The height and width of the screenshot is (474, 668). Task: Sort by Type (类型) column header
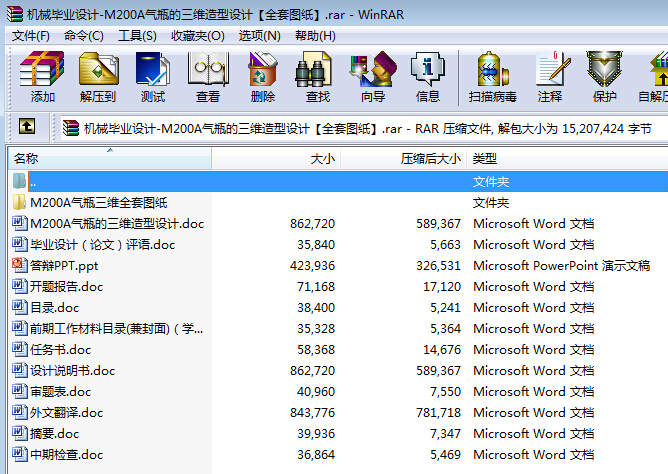[x=567, y=158]
